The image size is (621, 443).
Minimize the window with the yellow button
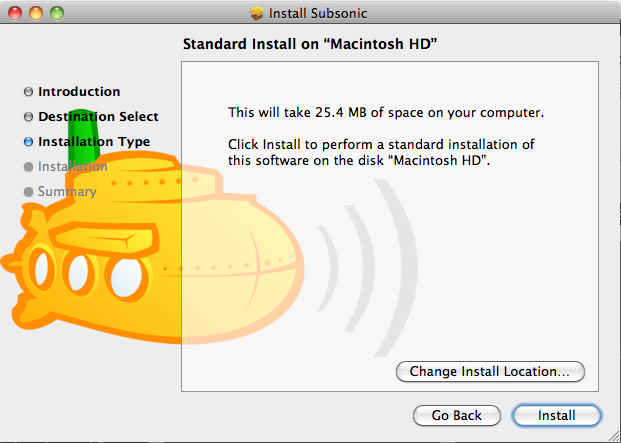tap(35, 13)
